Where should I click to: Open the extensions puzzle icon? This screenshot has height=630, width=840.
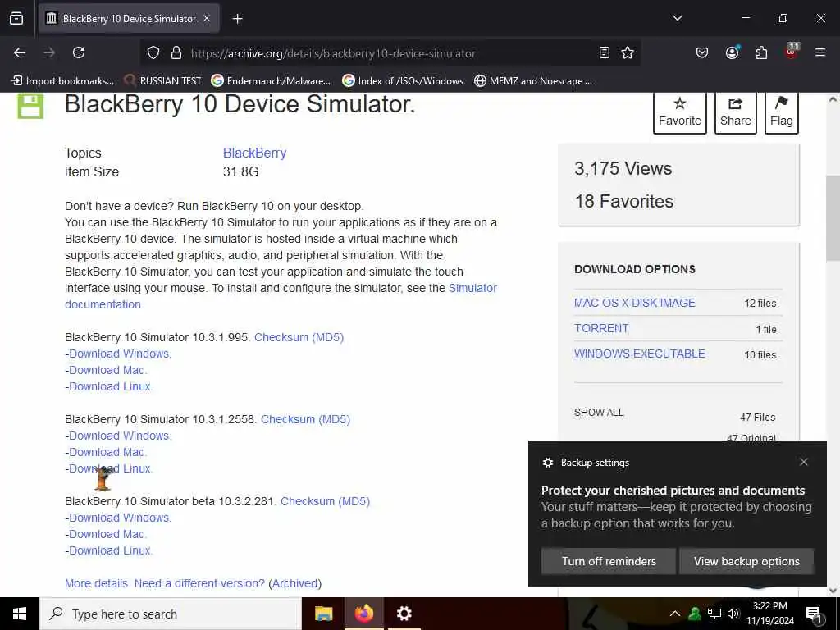(761, 53)
